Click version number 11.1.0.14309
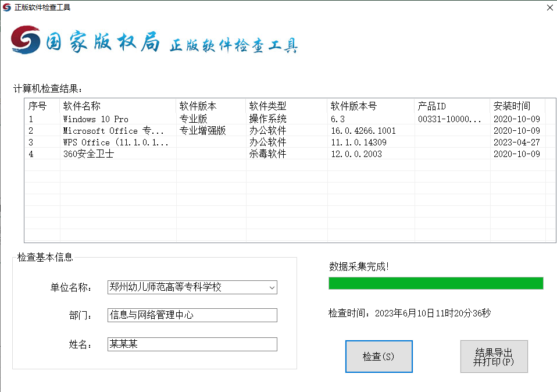Image resolution: width=557 pixels, height=392 pixels. 359,142
